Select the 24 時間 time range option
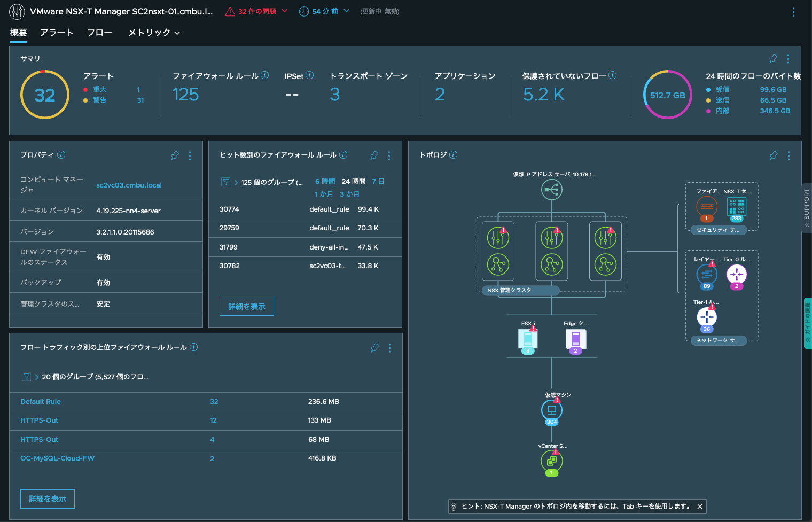The height and width of the screenshot is (522, 812). coord(353,182)
